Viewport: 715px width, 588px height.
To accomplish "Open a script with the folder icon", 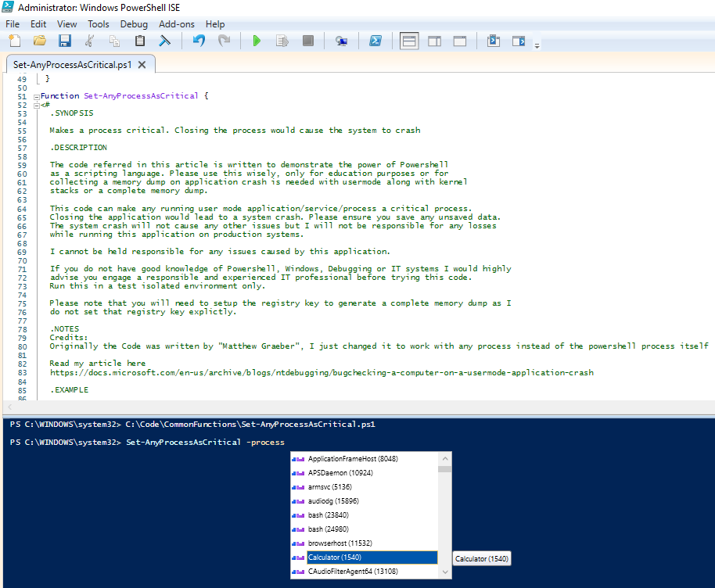I will point(39,41).
